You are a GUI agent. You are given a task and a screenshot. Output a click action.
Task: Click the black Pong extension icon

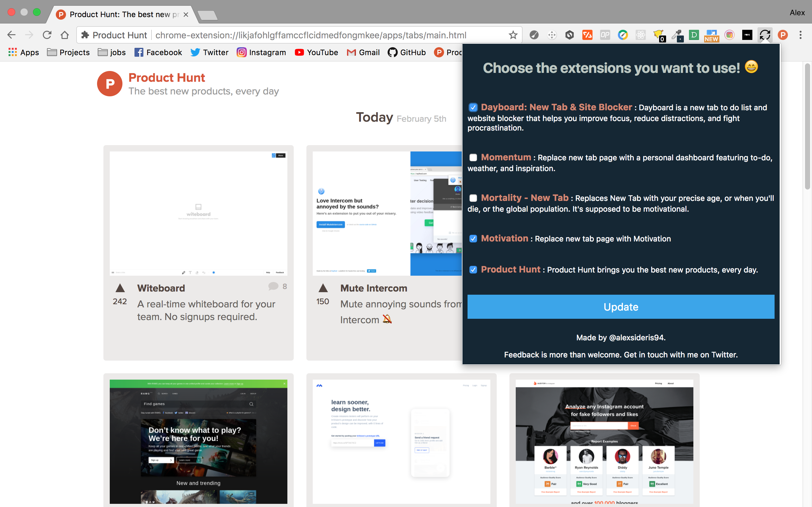pos(747,35)
